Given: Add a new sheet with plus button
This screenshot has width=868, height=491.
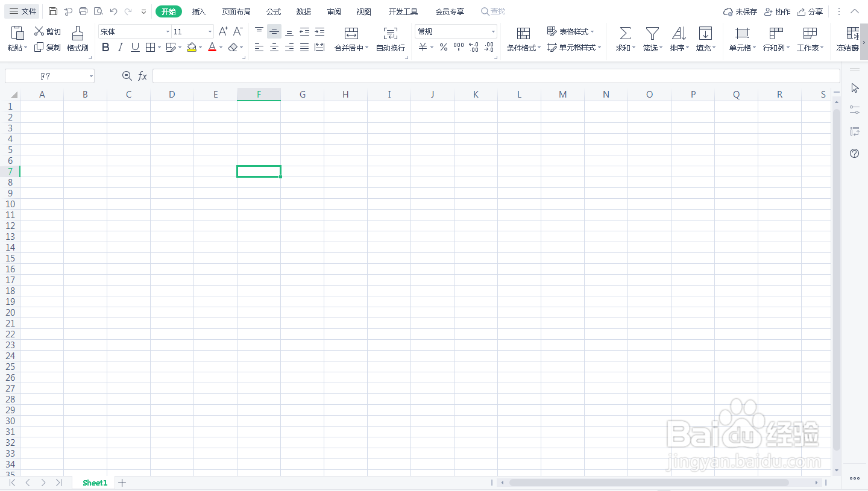Looking at the screenshot, I should pyautogui.click(x=122, y=483).
